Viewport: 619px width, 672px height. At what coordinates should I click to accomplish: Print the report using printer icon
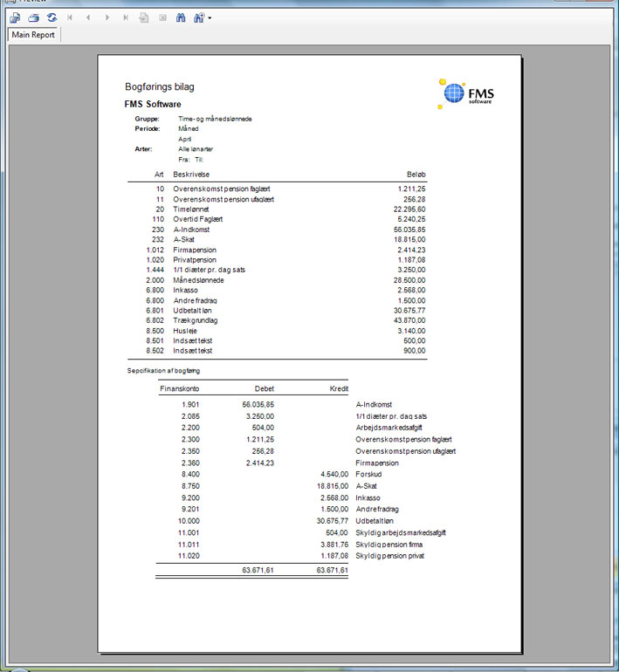click(33, 17)
